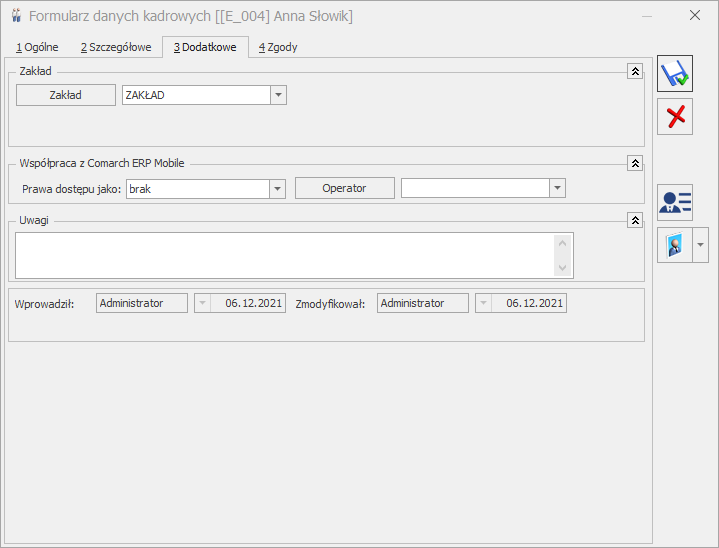Open the Operator dropdown list
Screen dimensions: 719x548
(557, 188)
